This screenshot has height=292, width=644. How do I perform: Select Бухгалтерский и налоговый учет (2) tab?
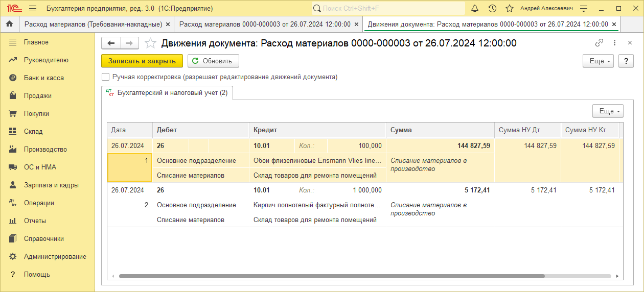click(168, 93)
